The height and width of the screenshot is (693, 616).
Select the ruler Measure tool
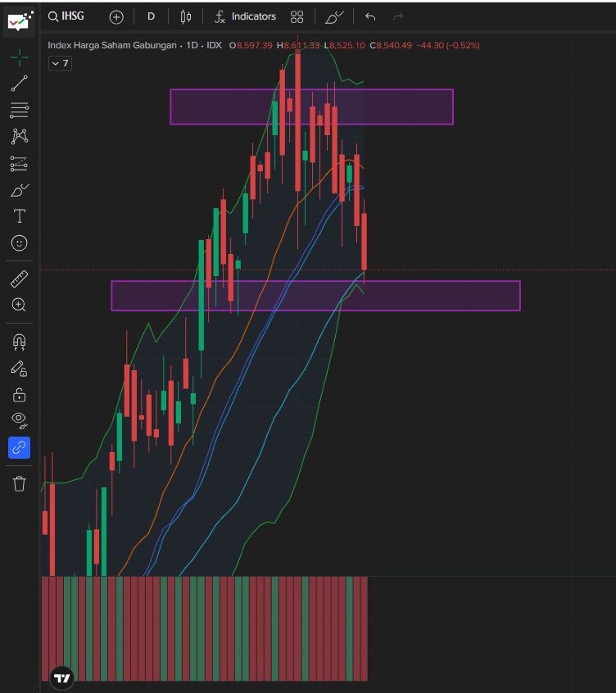click(19, 279)
